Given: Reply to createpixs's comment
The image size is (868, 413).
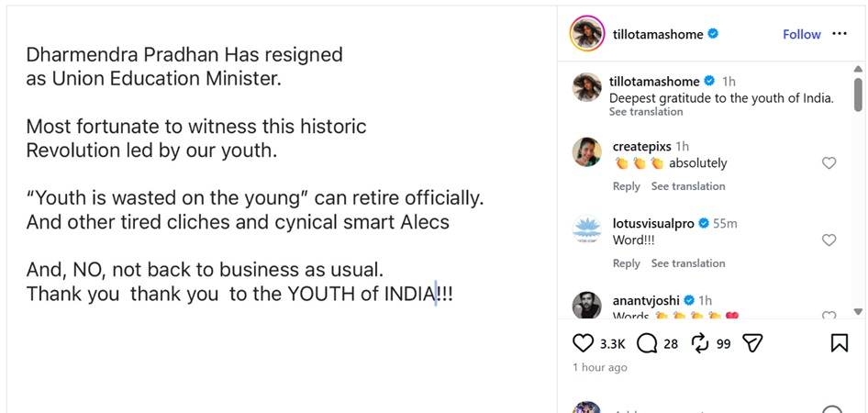Looking at the screenshot, I should 626,186.
